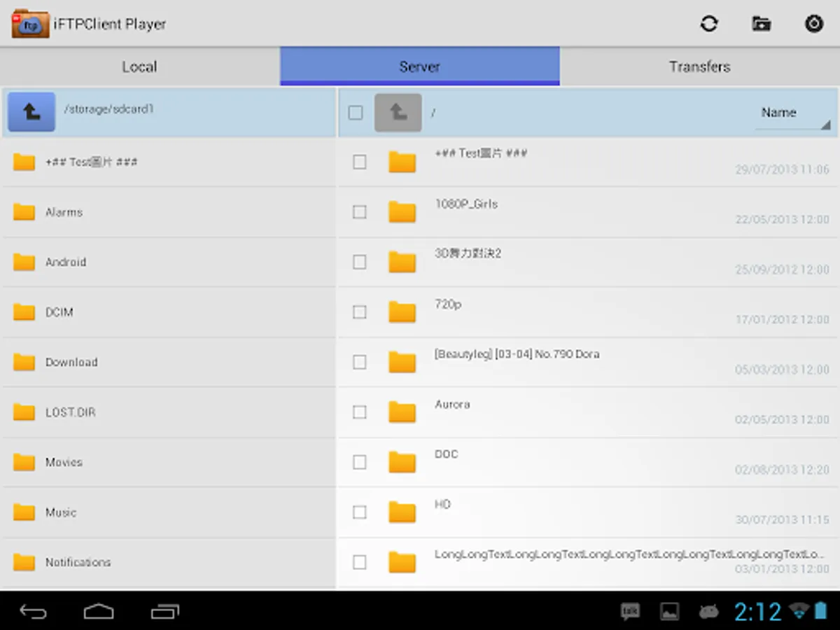
Task: Tap the battery indicator in status bar
Action: click(820, 611)
